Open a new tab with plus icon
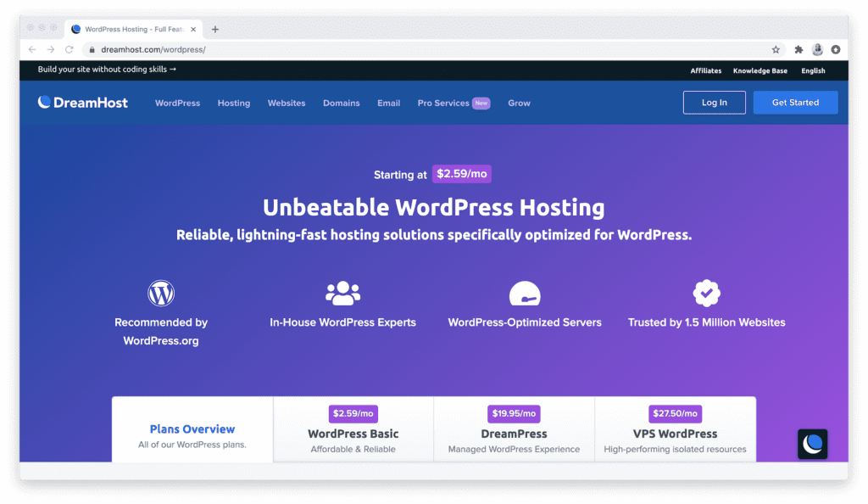The height and width of the screenshot is (504, 868). [x=215, y=30]
